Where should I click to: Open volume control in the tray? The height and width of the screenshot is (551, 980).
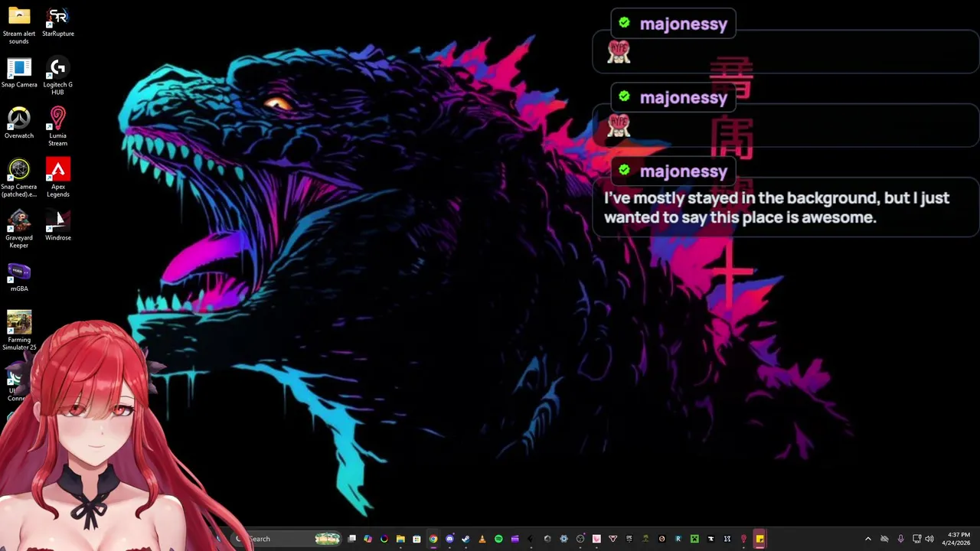(x=929, y=539)
